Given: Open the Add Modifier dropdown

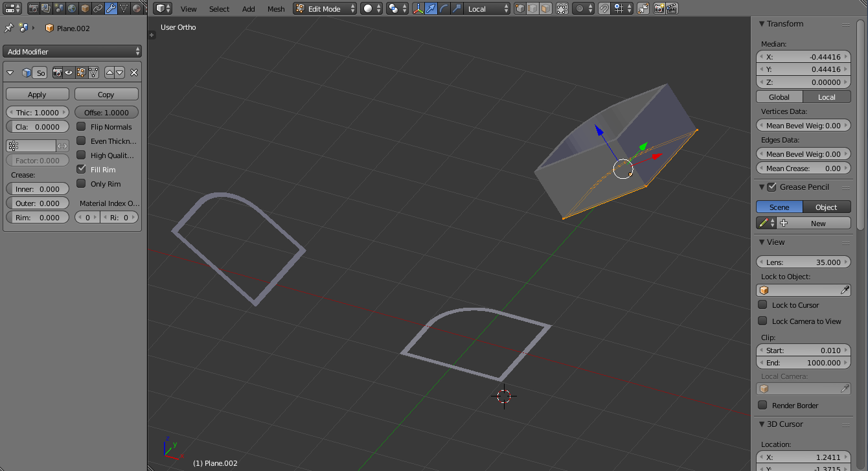Looking at the screenshot, I should pyautogui.click(x=72, y=51).
